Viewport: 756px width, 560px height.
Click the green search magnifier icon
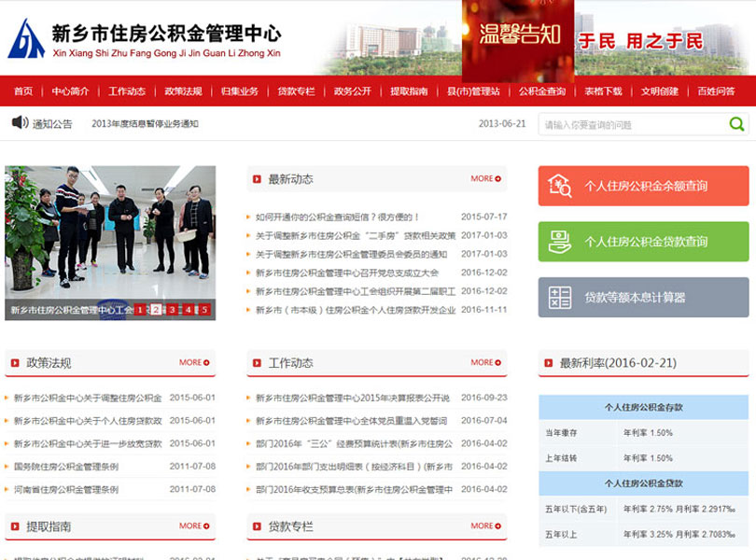click(736, 124)
